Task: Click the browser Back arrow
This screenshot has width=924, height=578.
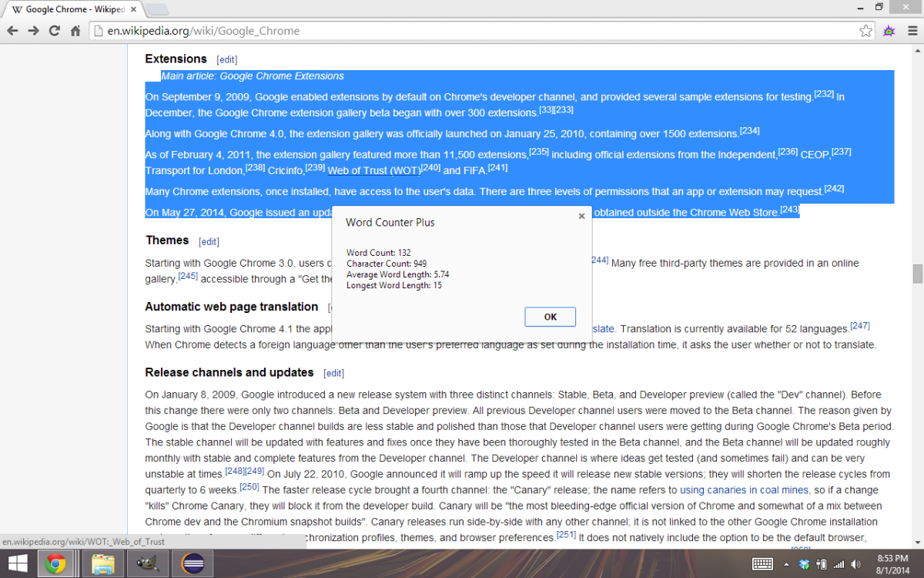Action: [x=12, y=31]
